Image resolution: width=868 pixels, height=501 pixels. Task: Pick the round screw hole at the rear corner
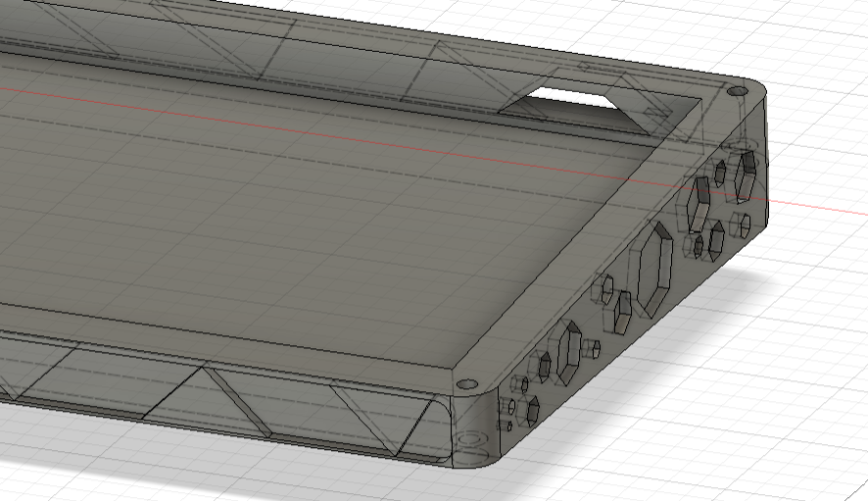(x=737, y=91)
